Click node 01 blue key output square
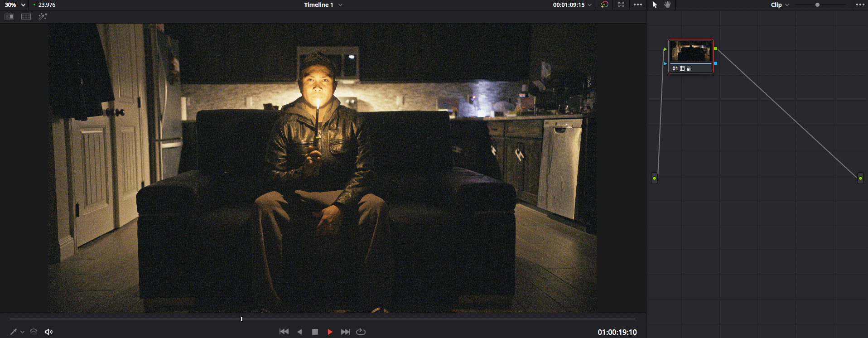This screenshot has width=868, height=338. pyautogui.click(x=715, y=63)
